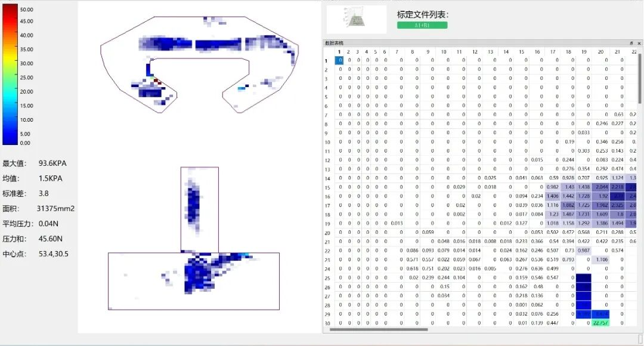Click the 平均压力 0.04N reading
This screenshot has width=644, height=346.
pos(30,224)
